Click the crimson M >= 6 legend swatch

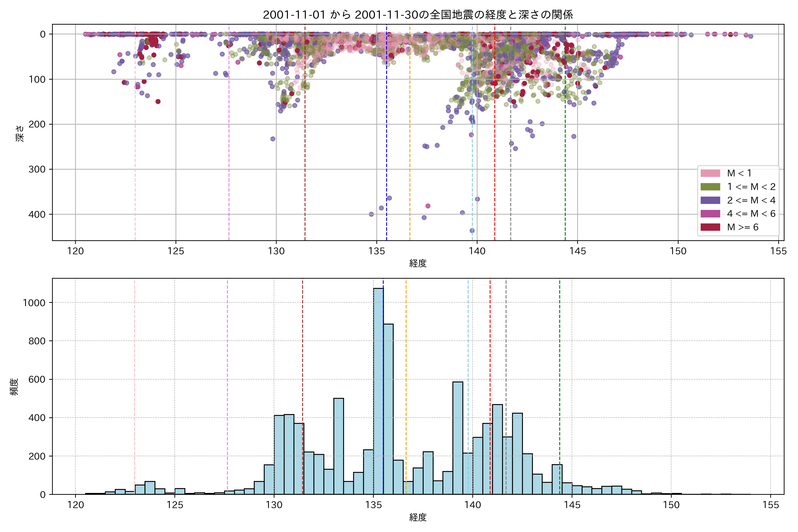click(710, 227)
